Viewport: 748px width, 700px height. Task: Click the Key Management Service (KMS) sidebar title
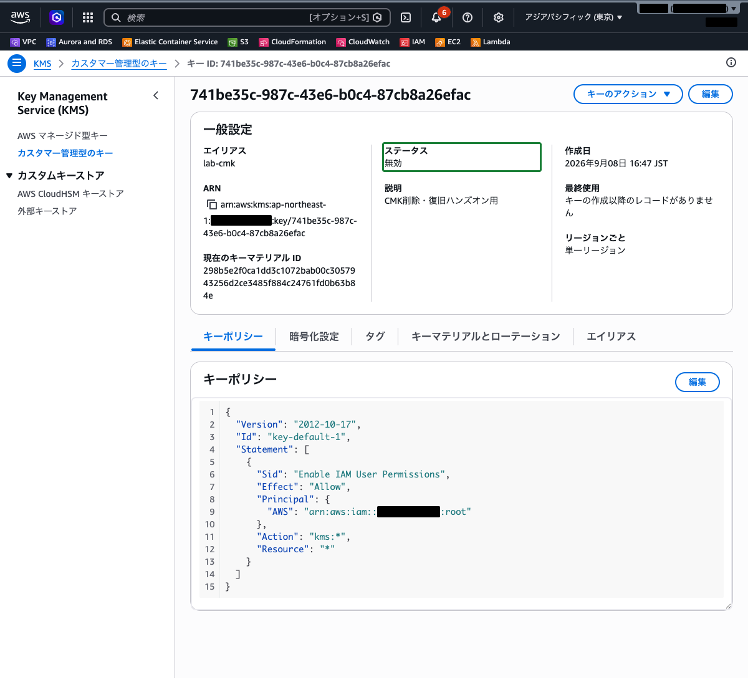pyautogui.click(x=62, y=103)
